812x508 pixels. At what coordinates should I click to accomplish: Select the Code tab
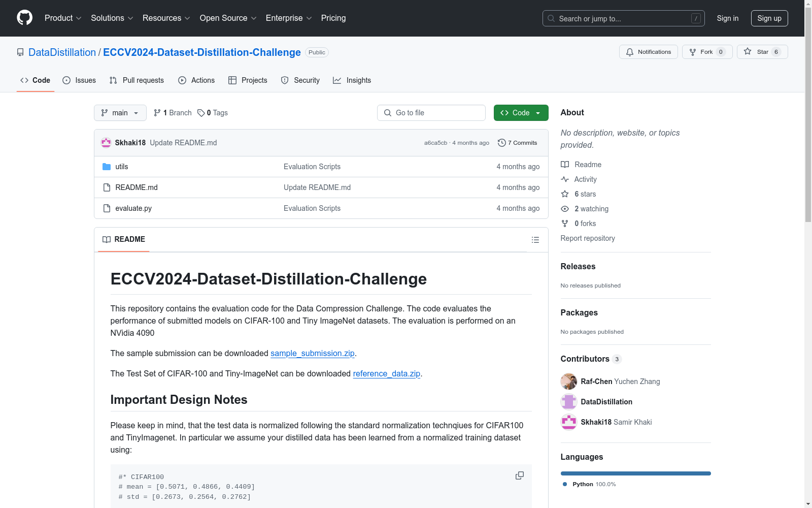click(x=36, y=80)
